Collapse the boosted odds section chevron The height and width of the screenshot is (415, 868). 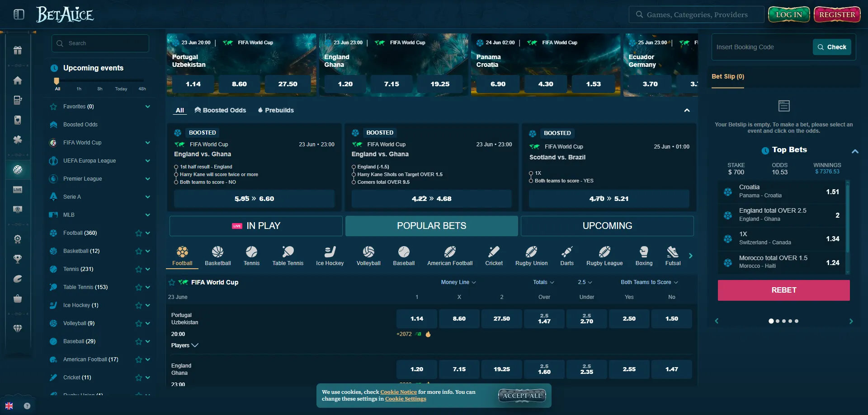point(687,110)
